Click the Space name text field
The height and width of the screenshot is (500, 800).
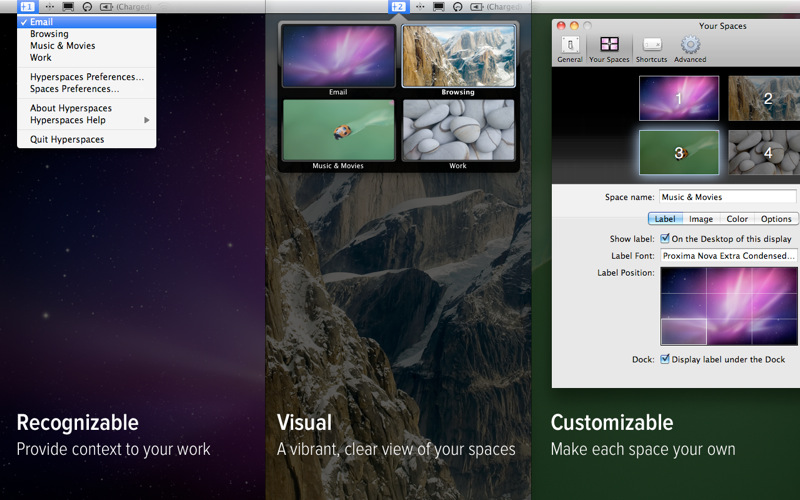728,197
